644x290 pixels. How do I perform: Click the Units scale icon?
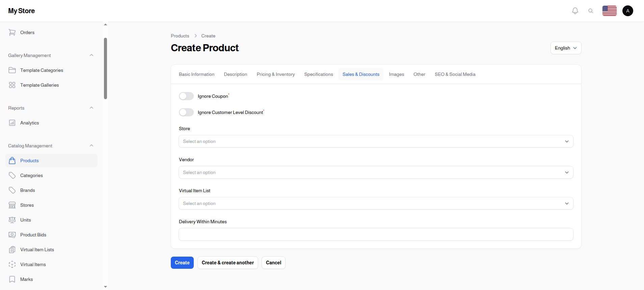(x=12, y=220)
